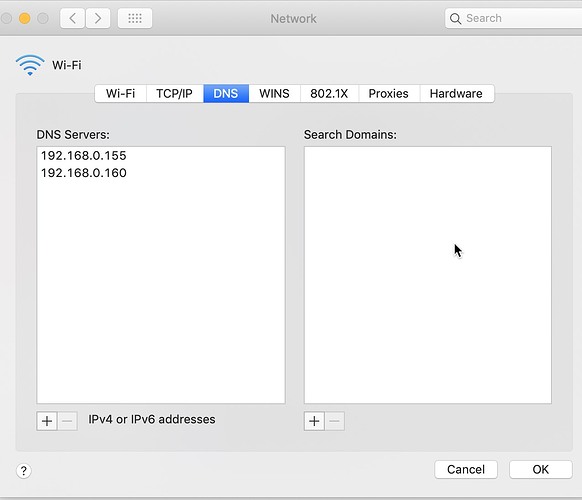Click the search magnifier icon
Image resolution: width=582 pixels, height=500 pixels.
tap(455, 18)
